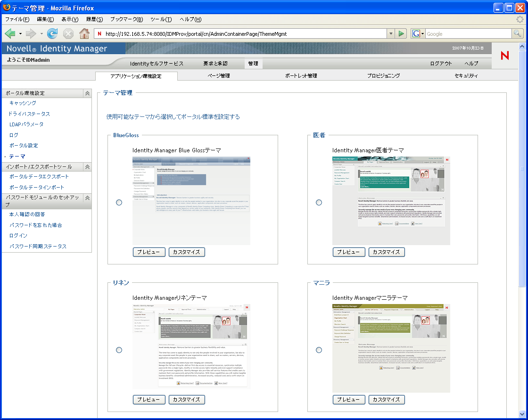Preview the マニラ theme

pos(349,399)
